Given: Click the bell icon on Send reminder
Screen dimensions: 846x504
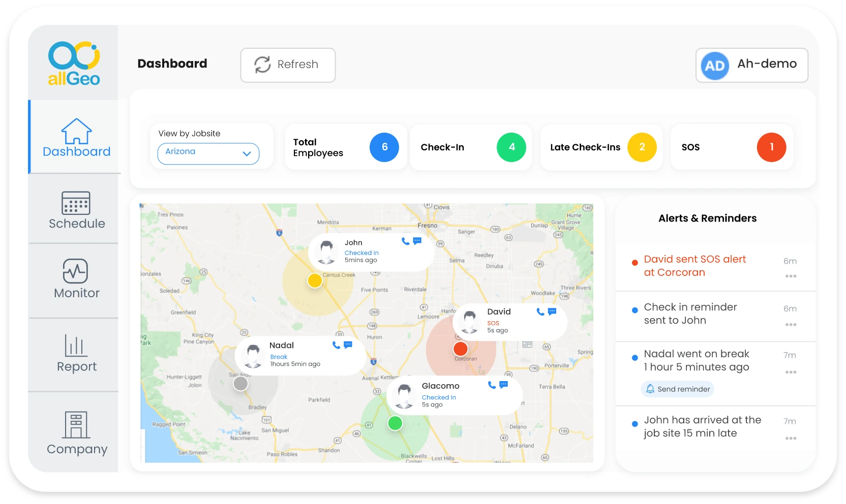Looking at the screenshot, I should click(x=650, y=389).
